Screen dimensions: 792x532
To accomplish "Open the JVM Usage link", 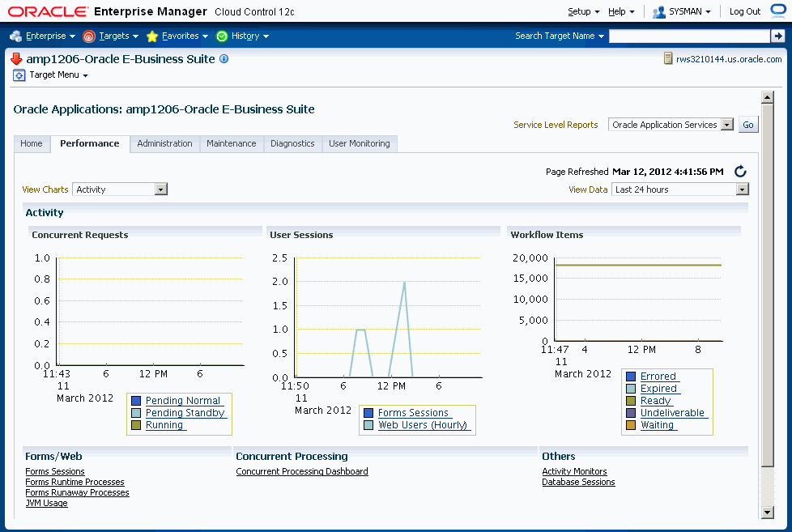I will 46,503.
